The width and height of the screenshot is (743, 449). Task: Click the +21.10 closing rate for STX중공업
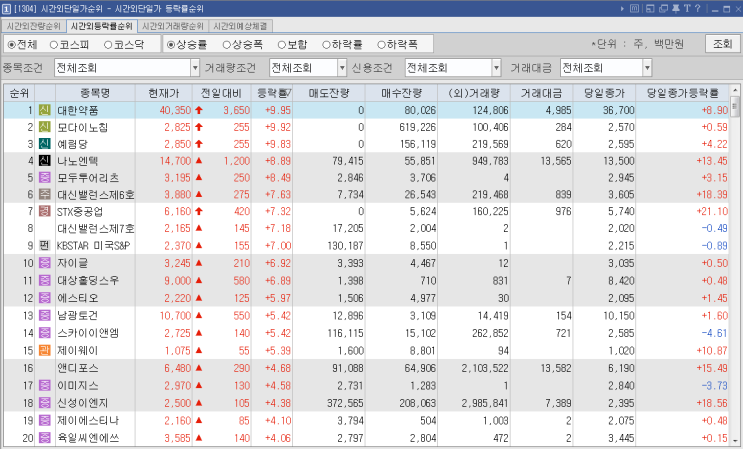(712, 211)
